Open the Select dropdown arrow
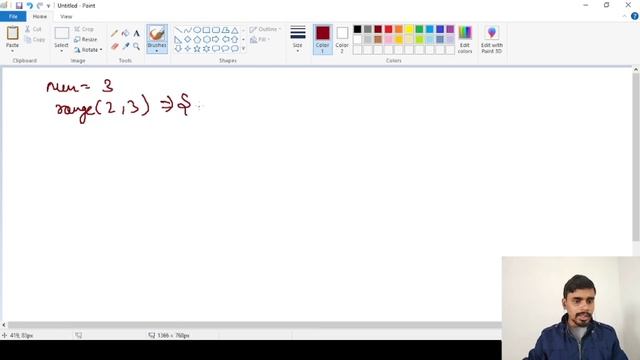 (62, 51)
